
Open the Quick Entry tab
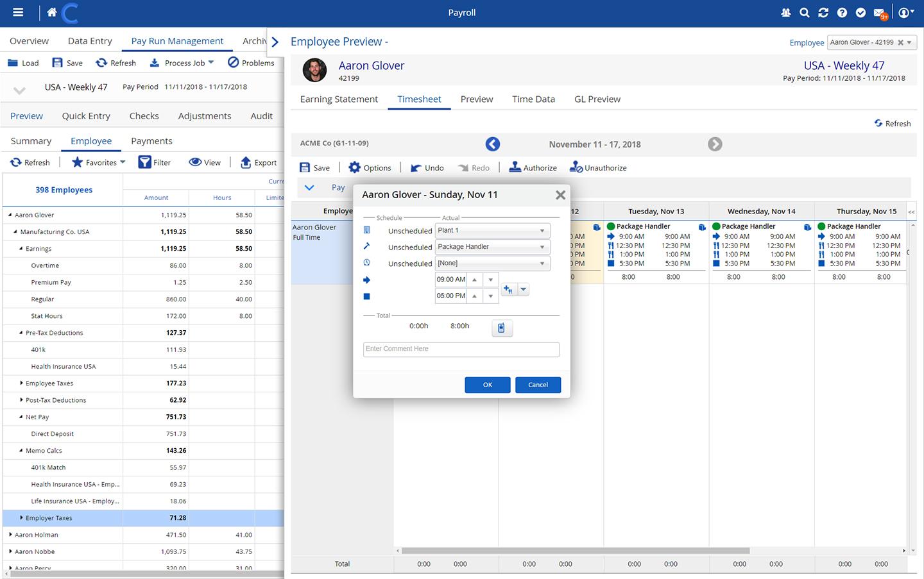coord(86,116)
